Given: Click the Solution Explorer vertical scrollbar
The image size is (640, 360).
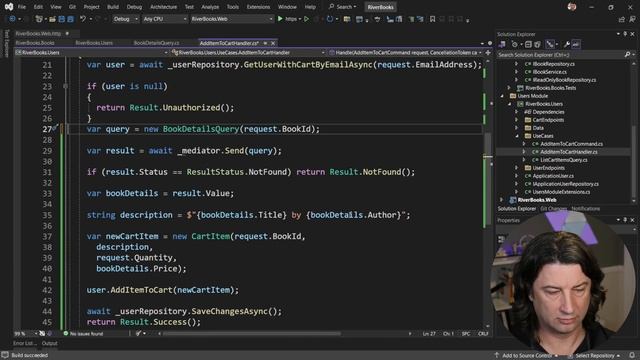Looking at the screenshot, I should 633,131.
